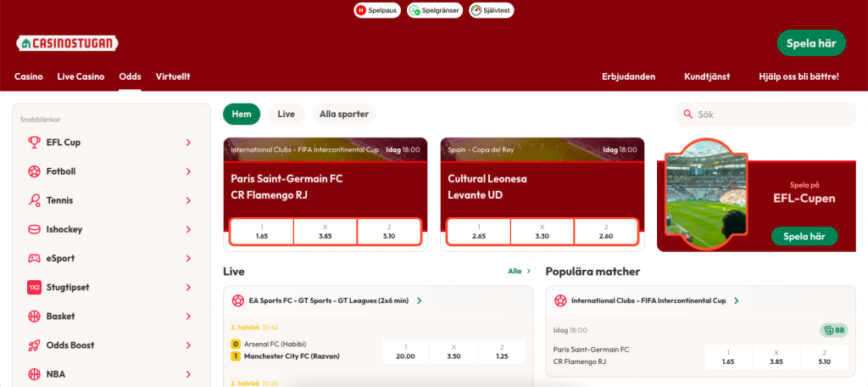This screenshot has height=387, width=868.
Task: Open Cultural Leonesa featured match title
Action: tap(487, 178)
